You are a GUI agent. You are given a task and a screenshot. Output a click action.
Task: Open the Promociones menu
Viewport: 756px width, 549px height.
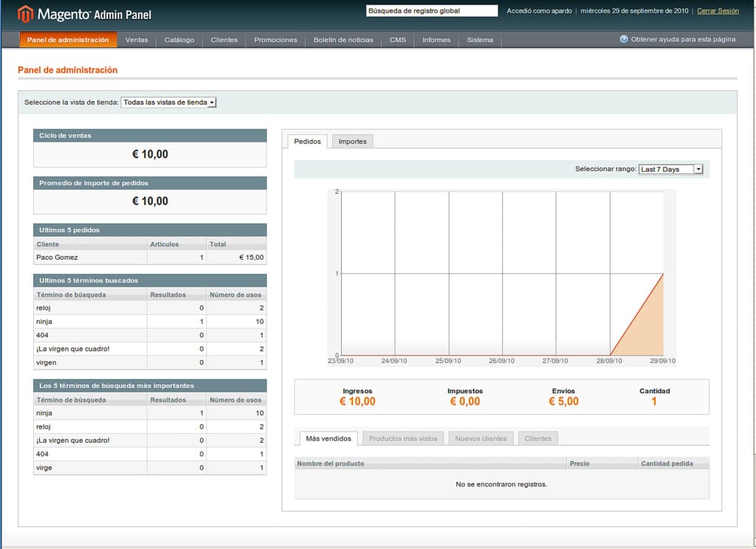click(275, 40)
